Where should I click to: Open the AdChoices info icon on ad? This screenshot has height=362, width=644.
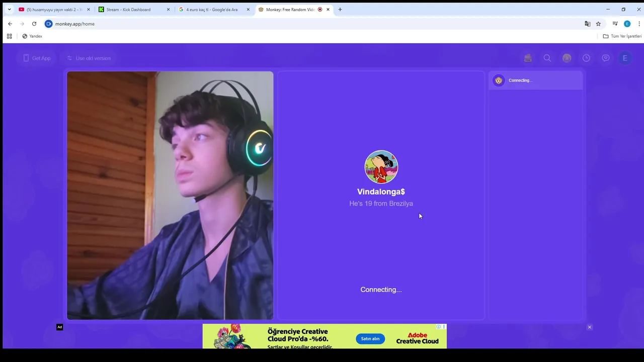tap(439, 327)
